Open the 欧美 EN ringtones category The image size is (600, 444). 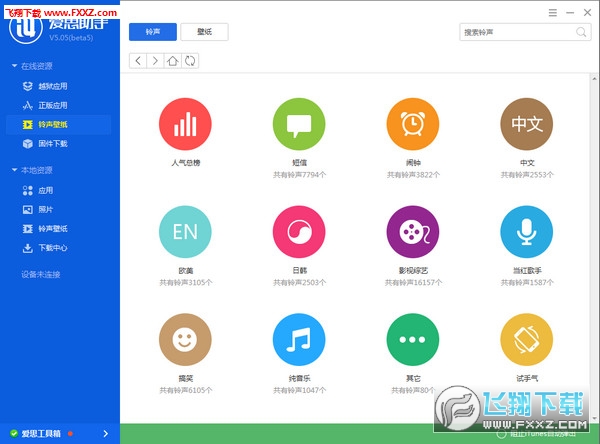[x=185, y=233]
